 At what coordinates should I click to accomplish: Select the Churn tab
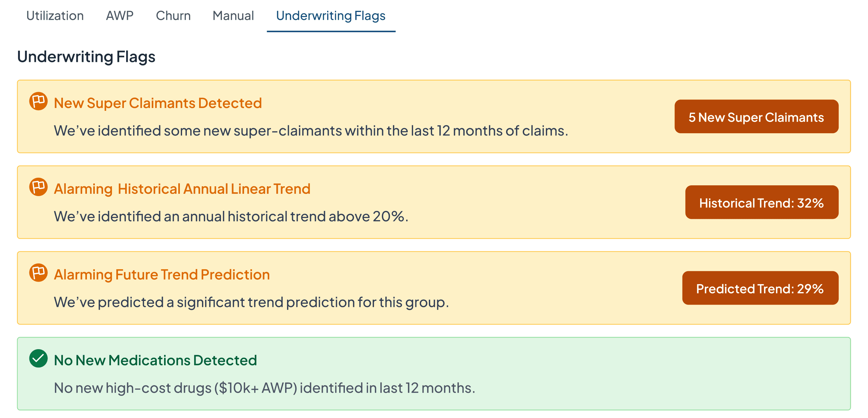click(173, 16)
